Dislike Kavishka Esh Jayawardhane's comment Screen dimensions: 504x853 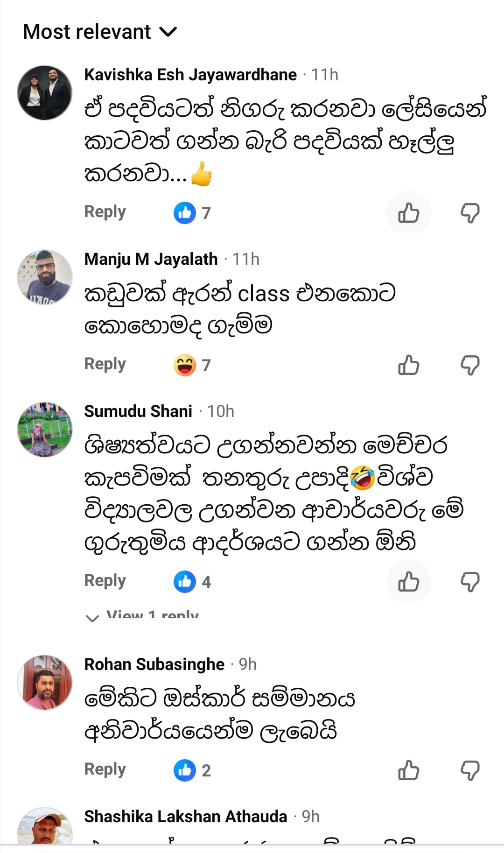(x=470, y=213)
